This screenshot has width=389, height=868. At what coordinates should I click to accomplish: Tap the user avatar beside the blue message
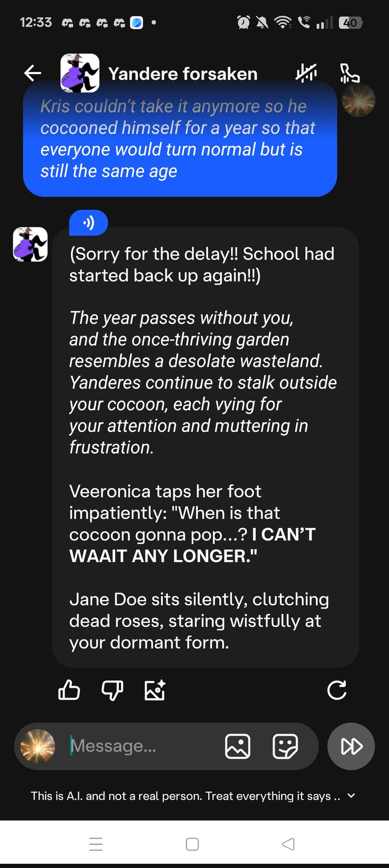[x=358, y=100]
